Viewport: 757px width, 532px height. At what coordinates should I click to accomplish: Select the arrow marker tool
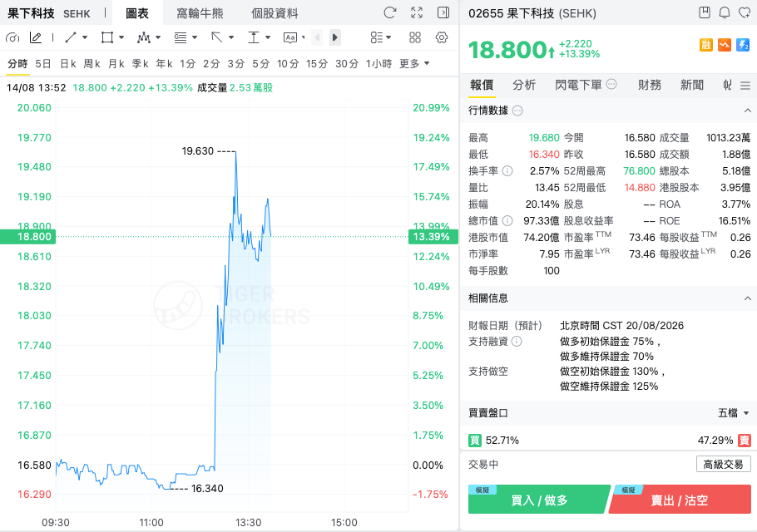coord(217,37)
